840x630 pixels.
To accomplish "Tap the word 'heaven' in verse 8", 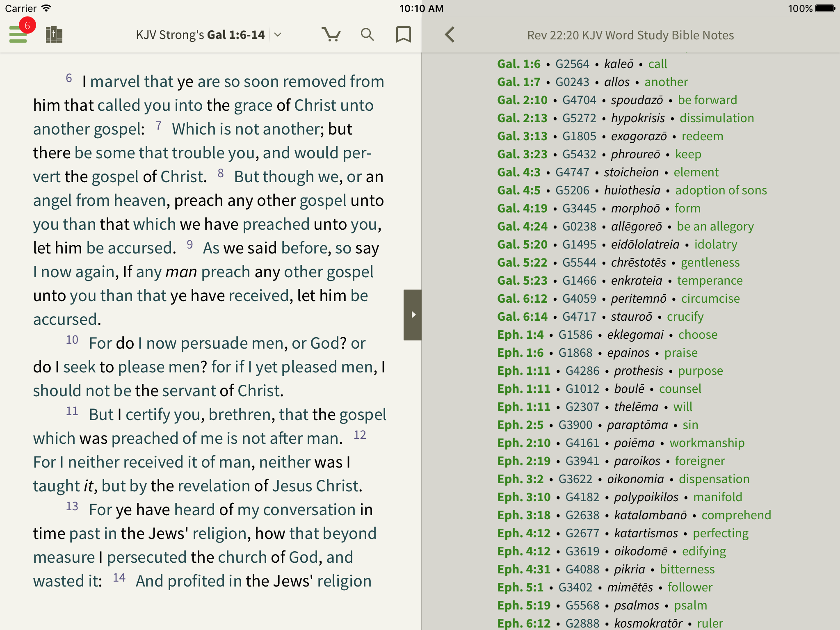I will click(139, 201).
